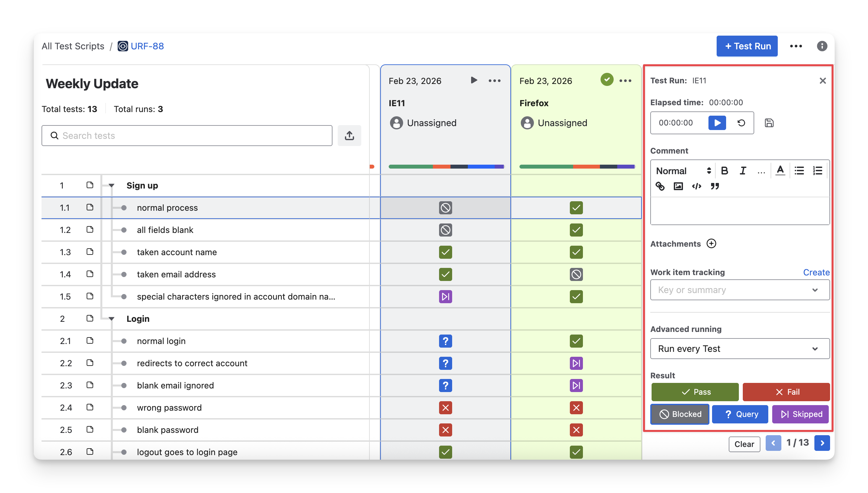This screenshot has width=868, height=493.
Task: Open the IE11 run's more options menu
Action: [494, 81]
